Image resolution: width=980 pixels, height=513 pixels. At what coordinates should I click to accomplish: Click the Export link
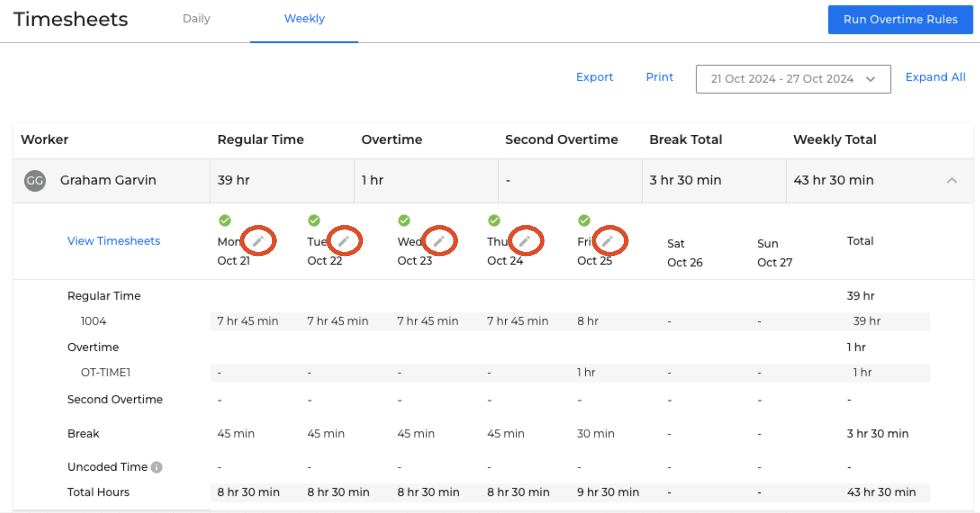tap(594, 77)
